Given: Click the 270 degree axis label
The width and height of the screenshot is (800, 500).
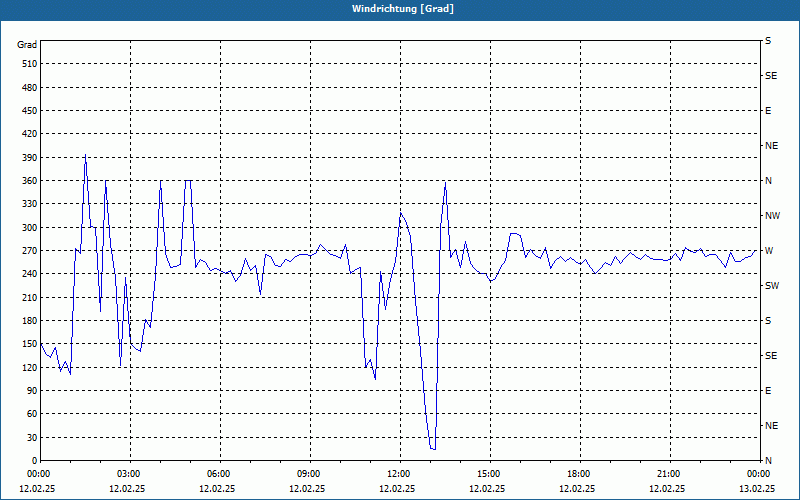Looking at the screenshot, I should [30, 251].
